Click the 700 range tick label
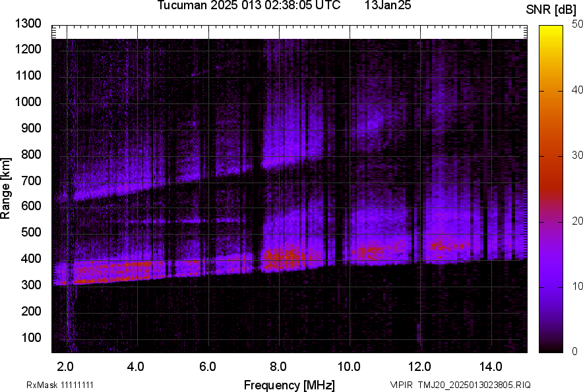Image resolution: width=583 pixels, height=392 pixels. coord(31,181)
